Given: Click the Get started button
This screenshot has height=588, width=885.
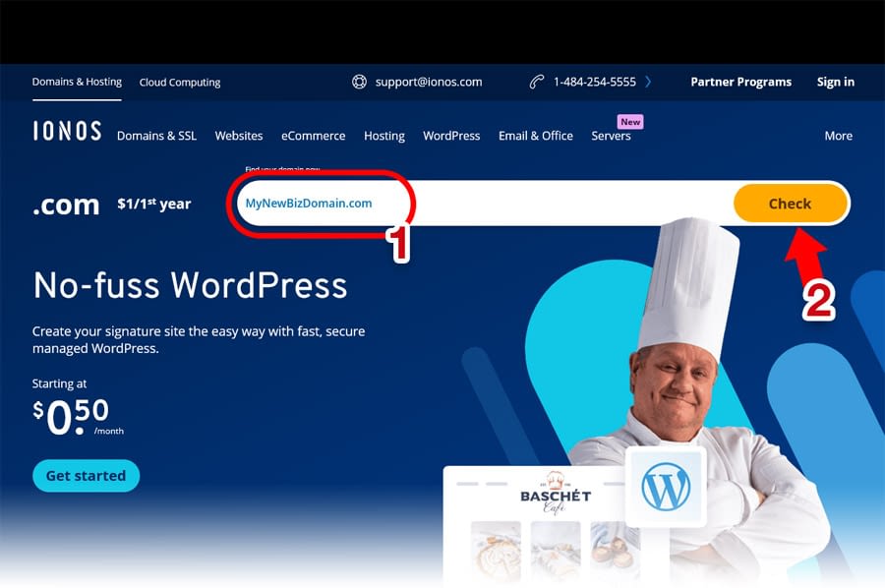Looking at the screenshot, I should tap(86, 476).
